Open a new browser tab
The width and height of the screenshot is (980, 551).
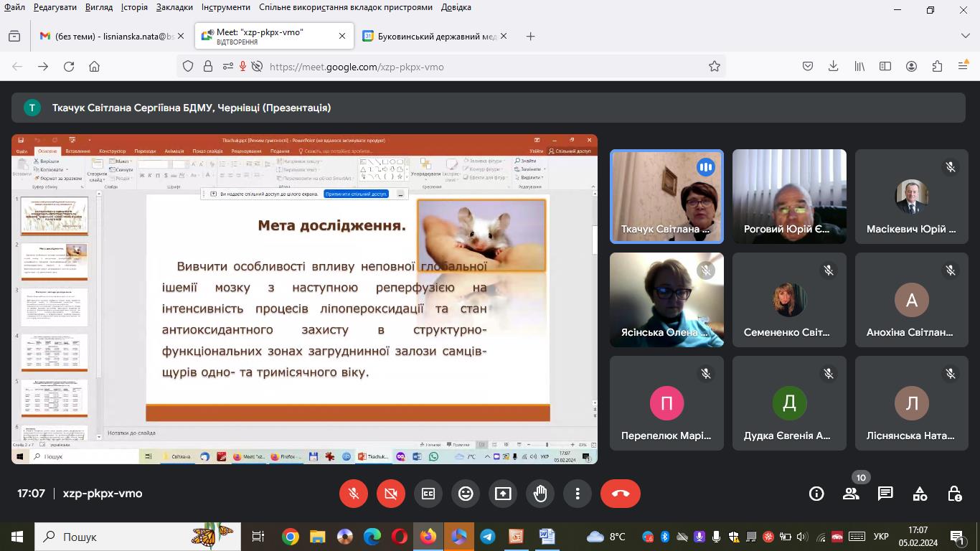pyautogui.click(x=530, y=36)
